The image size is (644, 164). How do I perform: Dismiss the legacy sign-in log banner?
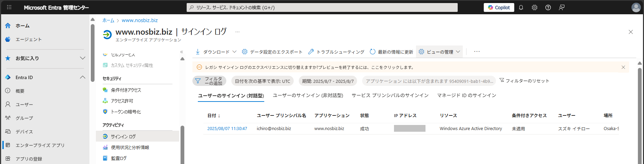click(x=623, y=67)
